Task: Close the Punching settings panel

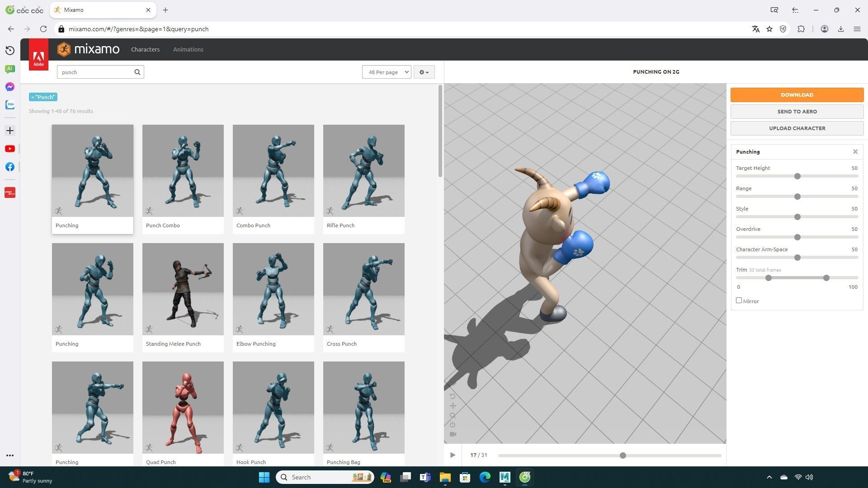Action: (855, 152)
